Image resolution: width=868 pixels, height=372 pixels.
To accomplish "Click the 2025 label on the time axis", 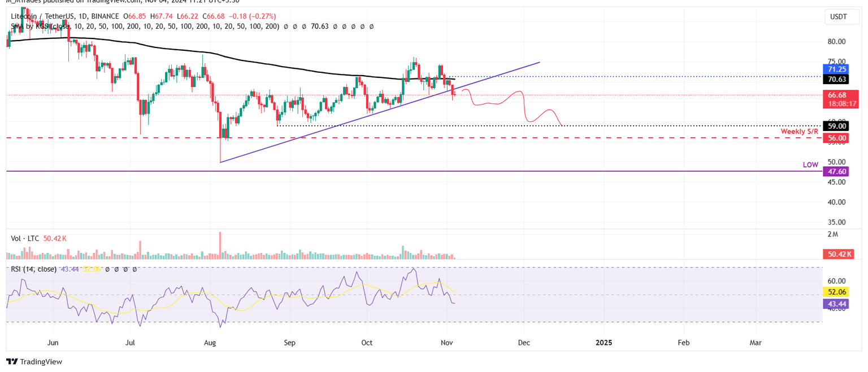I will 604,343.
